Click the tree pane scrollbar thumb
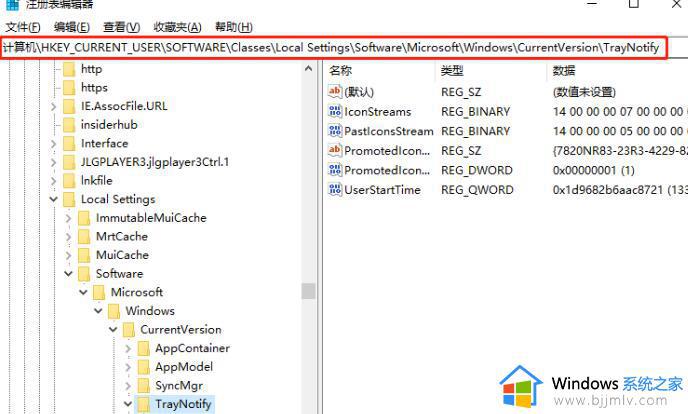 coord(308,291)
